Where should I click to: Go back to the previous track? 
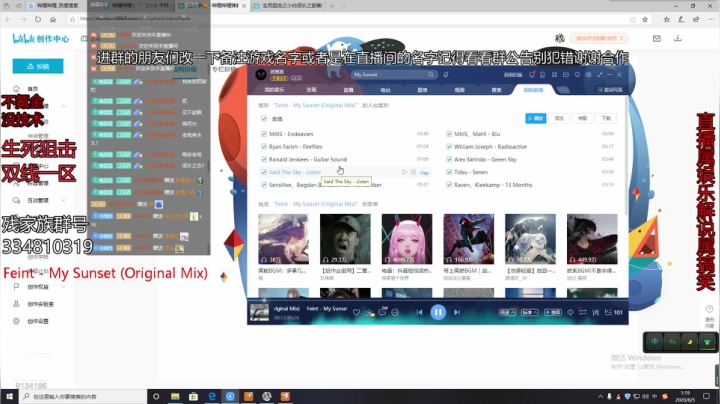[x=419, y=312]
